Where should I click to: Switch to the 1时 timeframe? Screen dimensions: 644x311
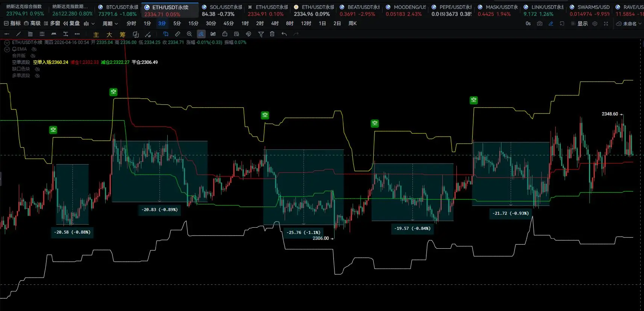pyautogui.click(x=245, y=24)
